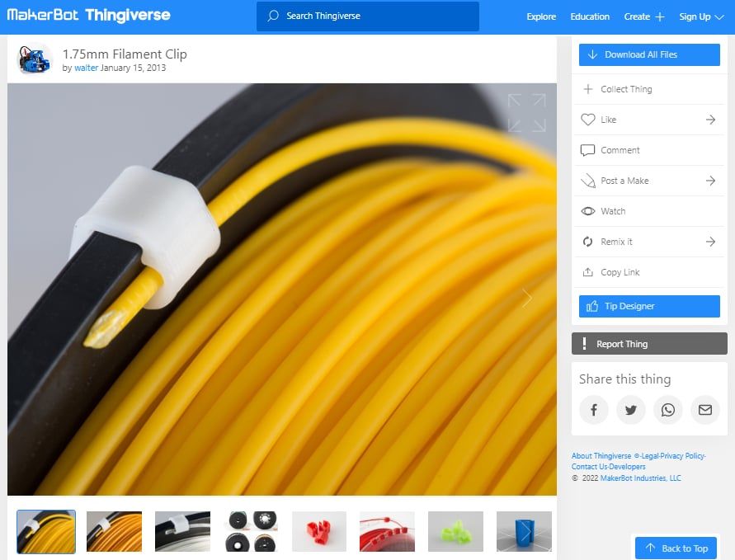Screen dimensions: 735x560
Task: Select the red filament clip thumbnail
Action: [318, 532]
